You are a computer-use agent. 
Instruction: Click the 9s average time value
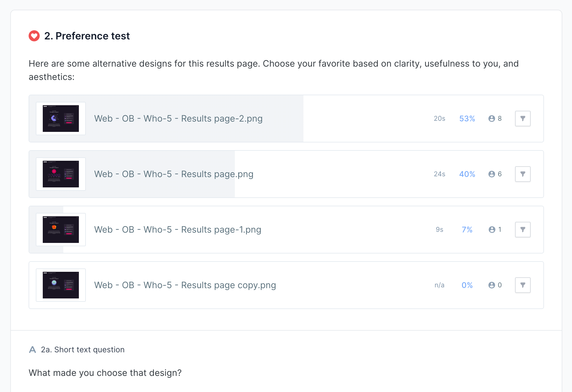pyautogui.click(x=440, y=230)
